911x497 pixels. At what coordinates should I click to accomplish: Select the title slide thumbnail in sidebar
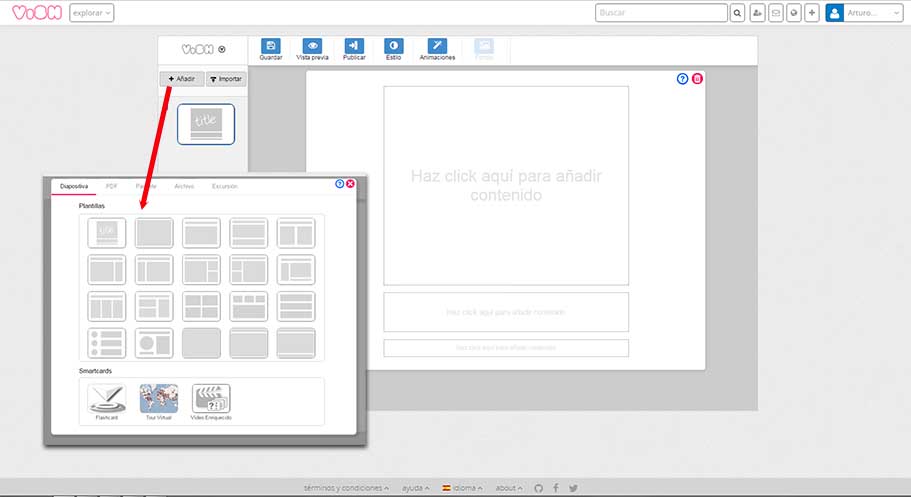pyautogui.click(x=206, y=124)
